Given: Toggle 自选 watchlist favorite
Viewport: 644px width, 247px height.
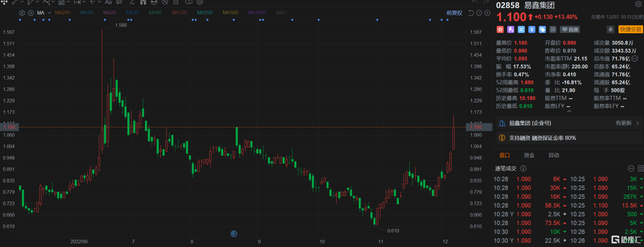Looking at the screenshot, I should (570, 29).
